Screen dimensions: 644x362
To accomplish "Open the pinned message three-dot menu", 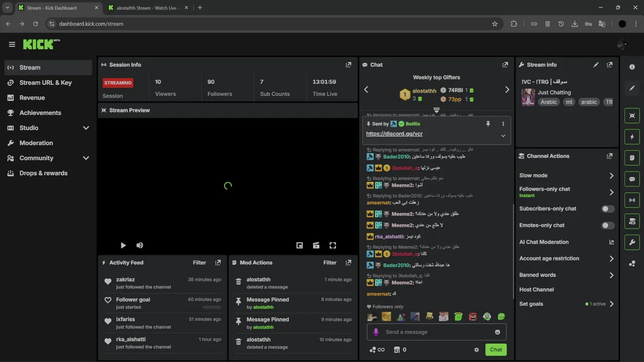I will 503,124.
